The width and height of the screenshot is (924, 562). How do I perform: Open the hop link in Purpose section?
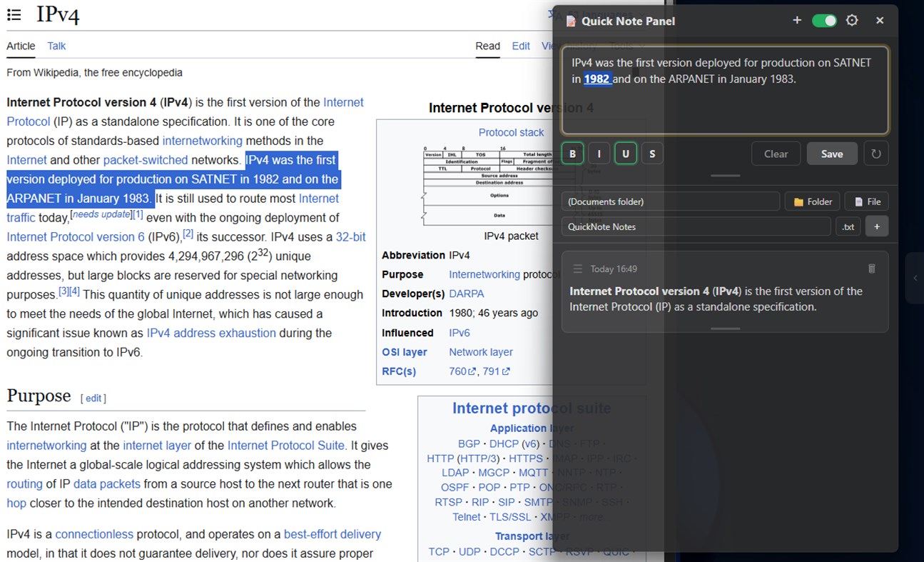tap(16, 503)
